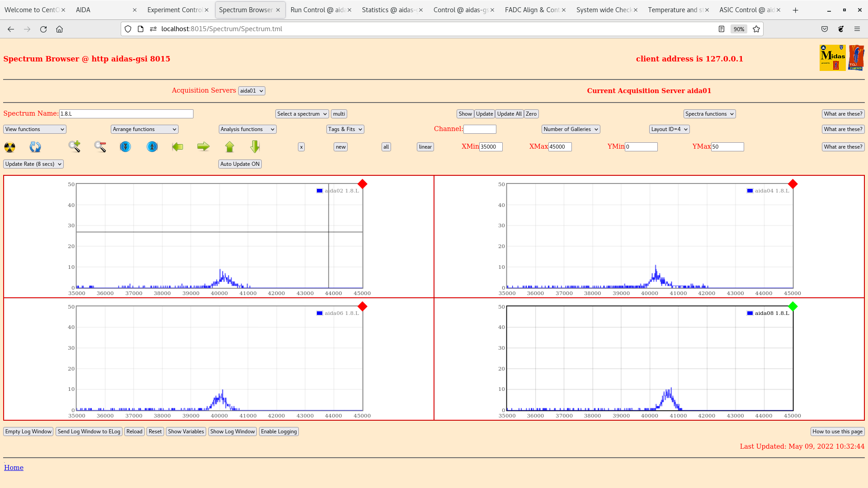Viewport: 868px width, 488px height.
Task: Toggle the linear scale button
Action: (x=425, y=147)
